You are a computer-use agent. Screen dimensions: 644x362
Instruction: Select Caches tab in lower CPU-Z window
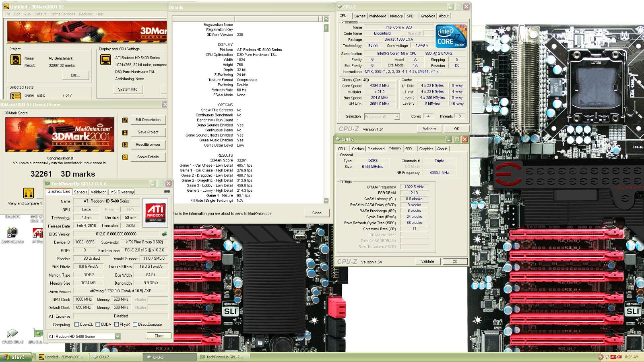(x=358, y=149)
